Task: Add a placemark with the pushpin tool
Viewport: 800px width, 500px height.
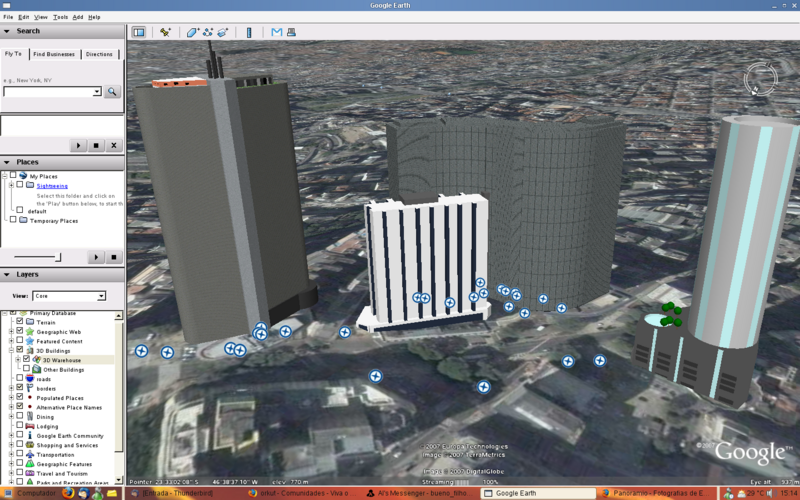Action: tap(165, 32)
